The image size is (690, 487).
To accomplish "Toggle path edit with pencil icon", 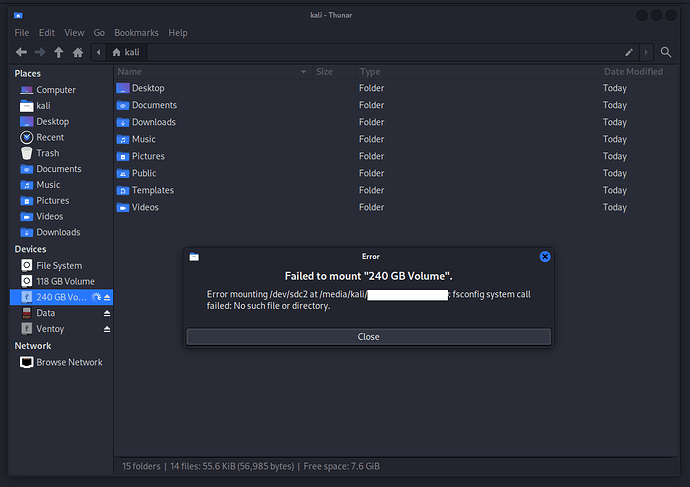I will click(x=629, y=52).
